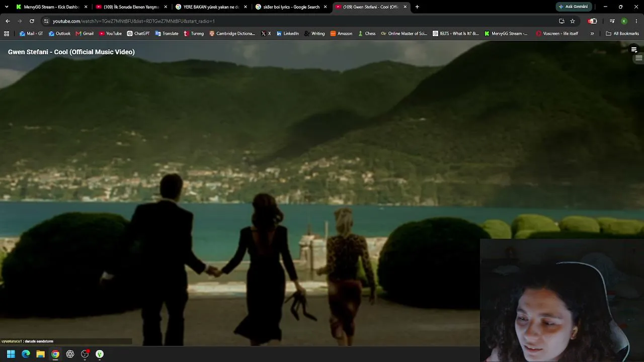Image resolution: width=644 pixels, height=362 pixels.
Task: Open the Cambridge Dictionary bookmark
Action: [232, 34]
